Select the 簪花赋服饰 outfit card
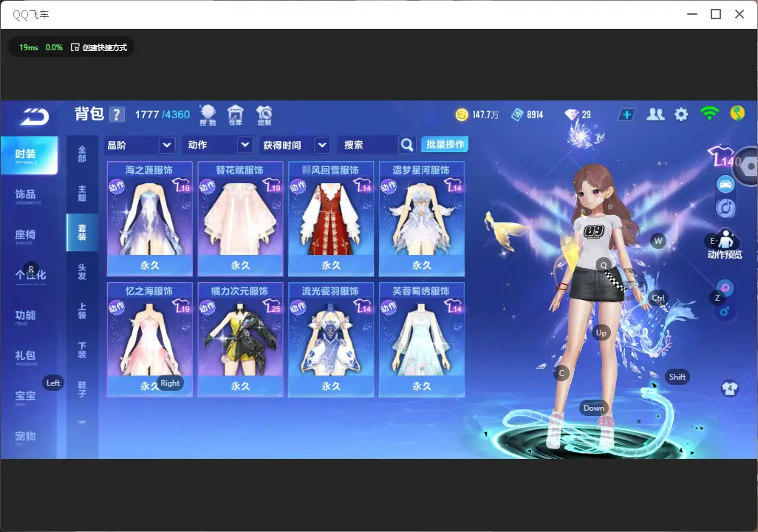 point(240,219)
